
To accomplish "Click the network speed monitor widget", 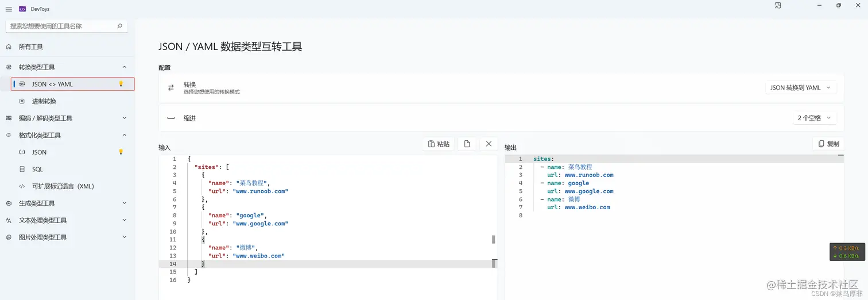I will pyautogui.click(x=846, y=252).
